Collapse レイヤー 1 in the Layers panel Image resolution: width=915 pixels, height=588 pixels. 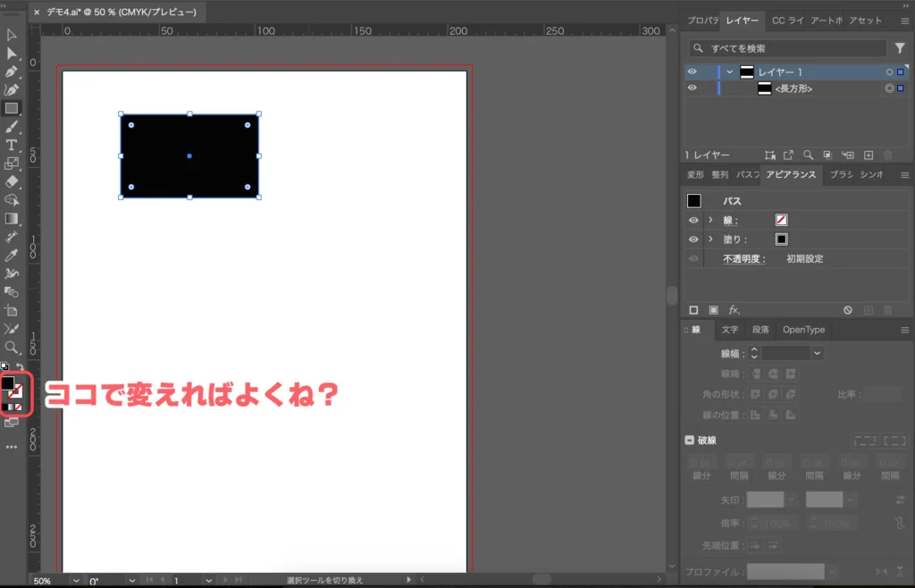pyautogui.click(x=728, y=72)
